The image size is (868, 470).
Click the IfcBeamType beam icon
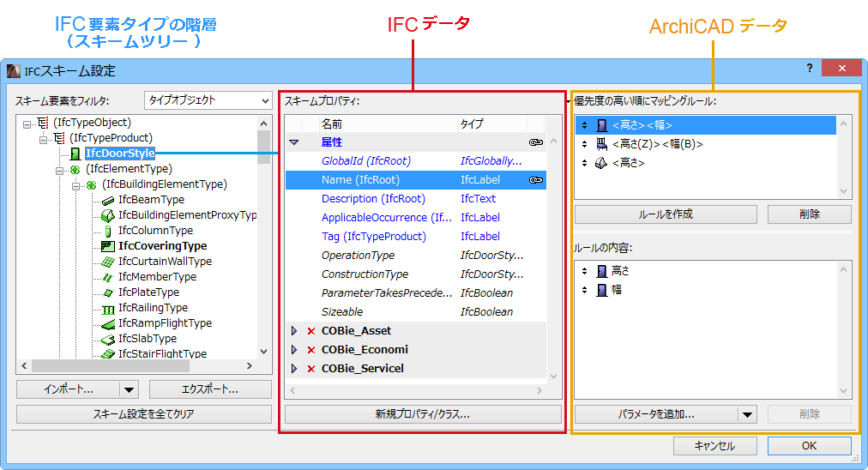tap(108, 200)
